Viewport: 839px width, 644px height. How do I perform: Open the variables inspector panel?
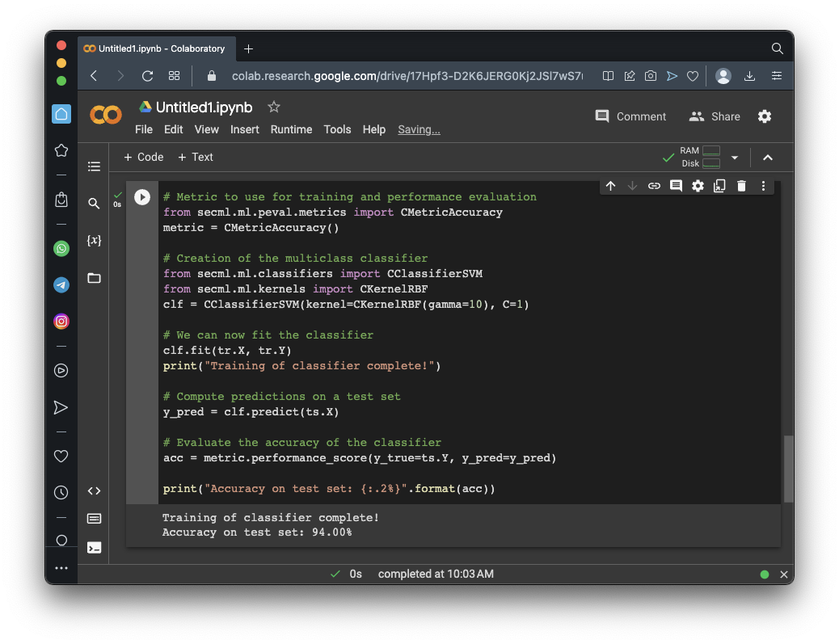94,241
